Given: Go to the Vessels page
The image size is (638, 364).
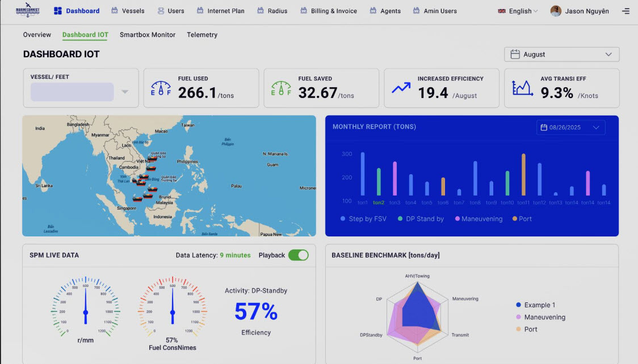Looking at the screenshot, I should tap(128, 11).
